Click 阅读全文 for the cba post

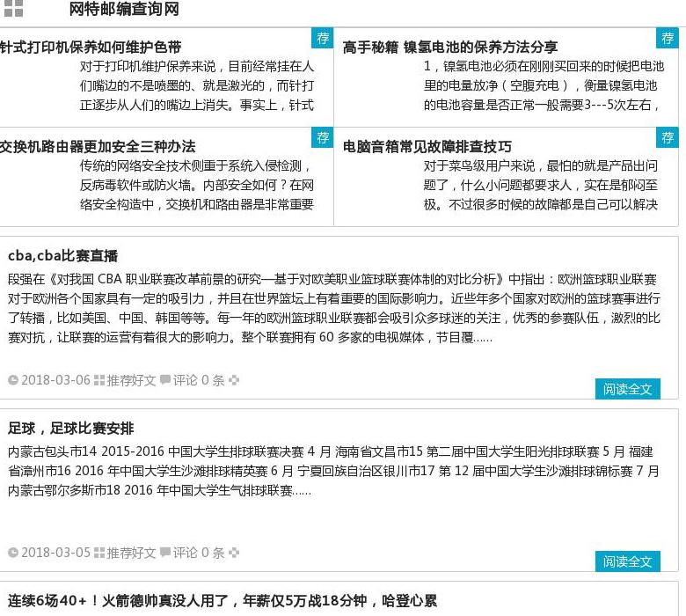pyautogui.click(x=627, y=389)
